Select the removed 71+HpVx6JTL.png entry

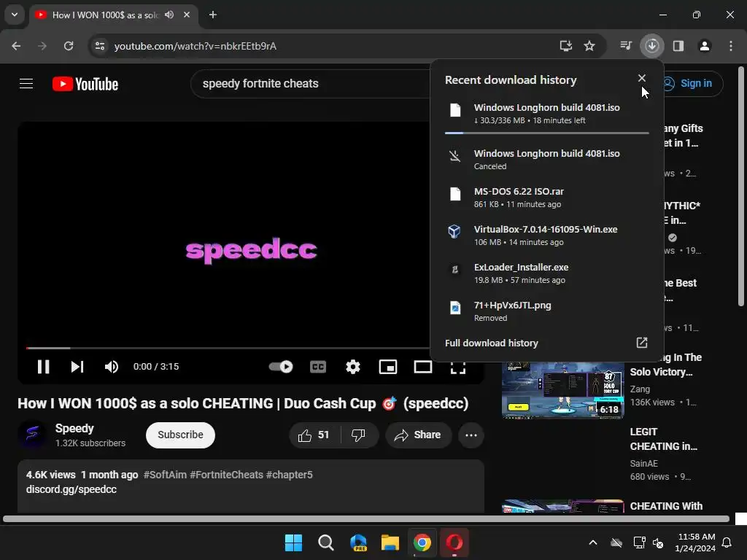click(546, 311)
